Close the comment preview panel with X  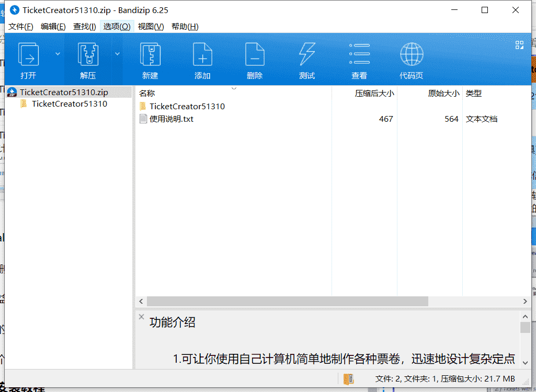click(x=141, y=317)
